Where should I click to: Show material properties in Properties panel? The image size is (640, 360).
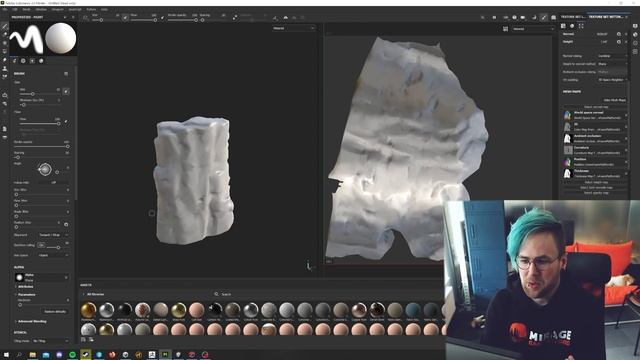click(41, 61)
